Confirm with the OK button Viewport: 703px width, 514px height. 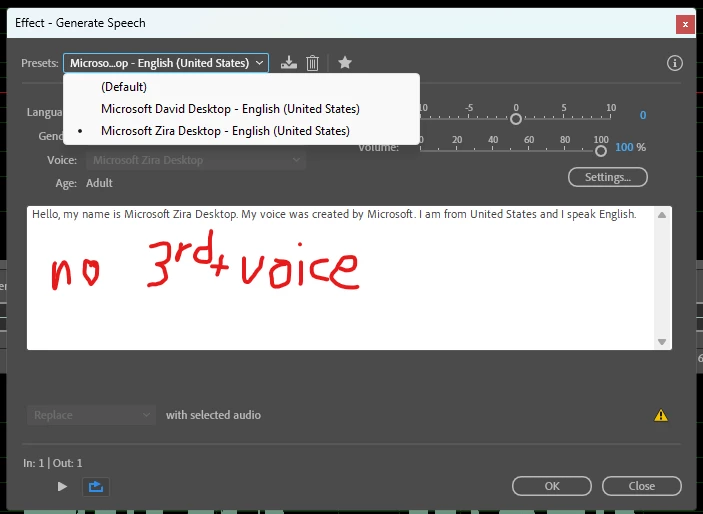(x=551, y=486)
